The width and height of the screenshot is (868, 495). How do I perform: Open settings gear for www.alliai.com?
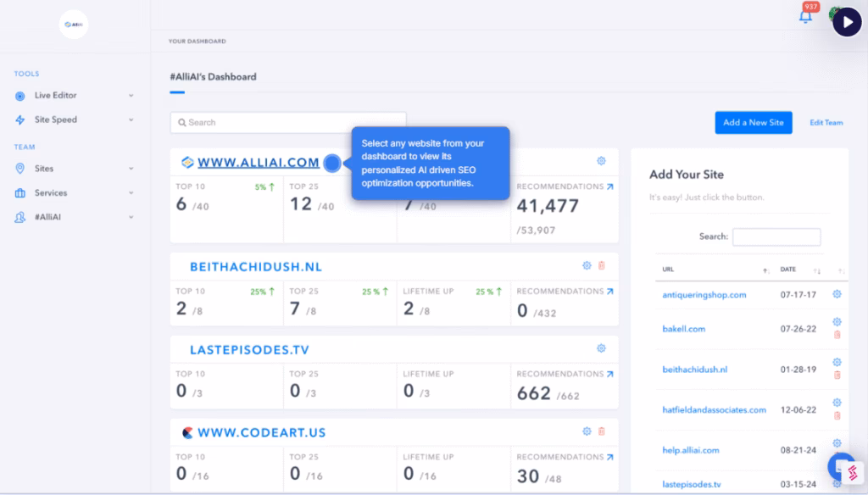click(x=601, y=161)
